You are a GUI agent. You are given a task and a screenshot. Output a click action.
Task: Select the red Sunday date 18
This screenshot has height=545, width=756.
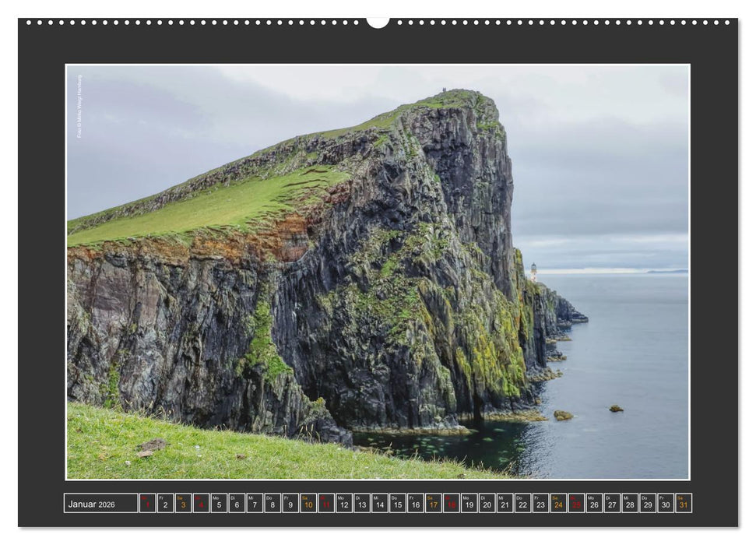450,506
